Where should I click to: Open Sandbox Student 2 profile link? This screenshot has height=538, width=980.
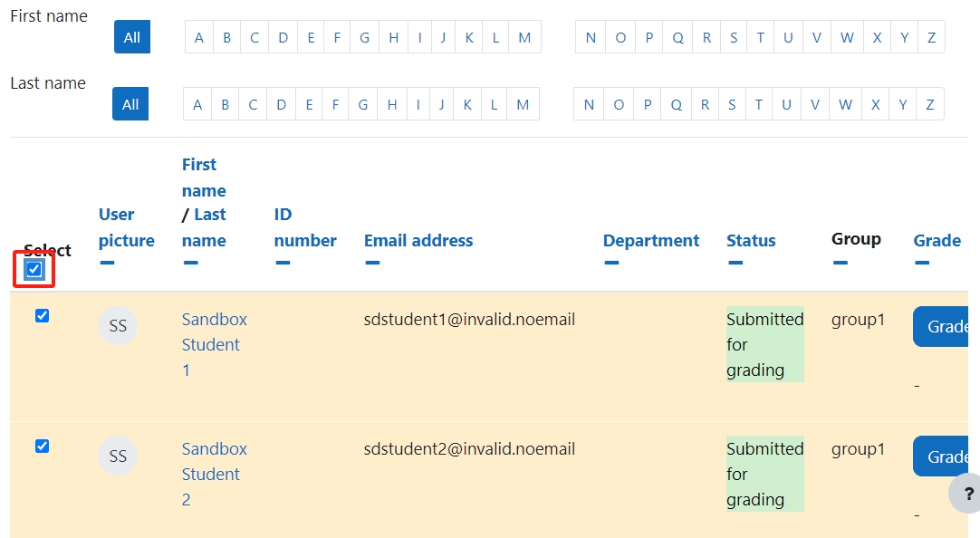tap(214, 475)
